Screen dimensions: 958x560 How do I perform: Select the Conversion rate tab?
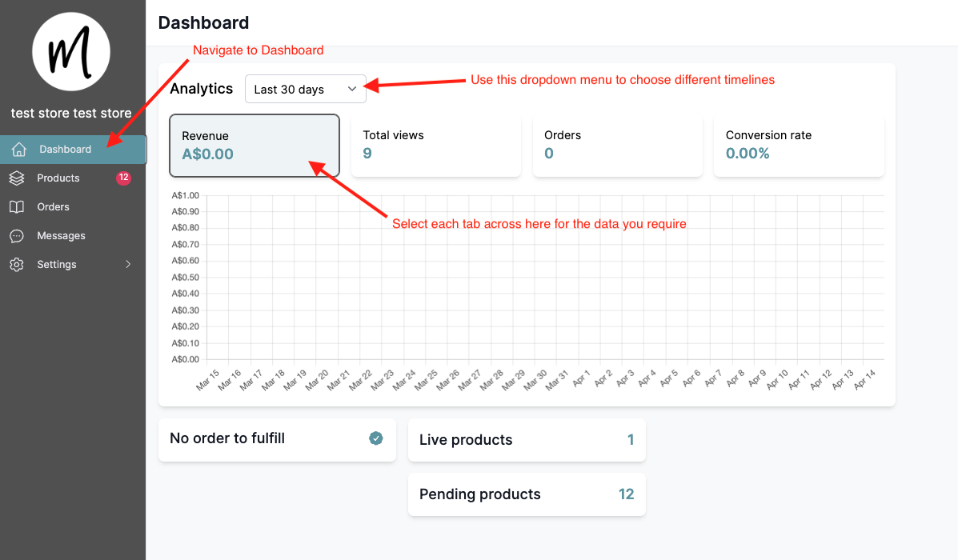(799, 146)
